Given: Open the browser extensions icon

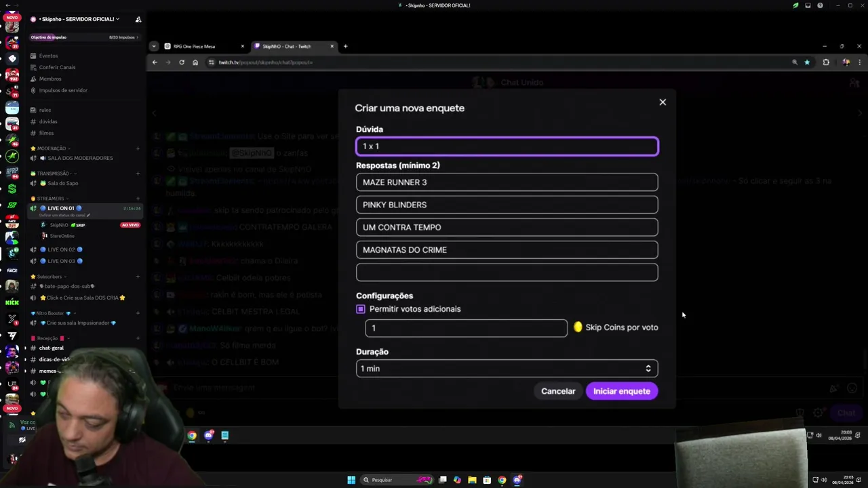Looking at the screenshot, I should click(826, 62).
